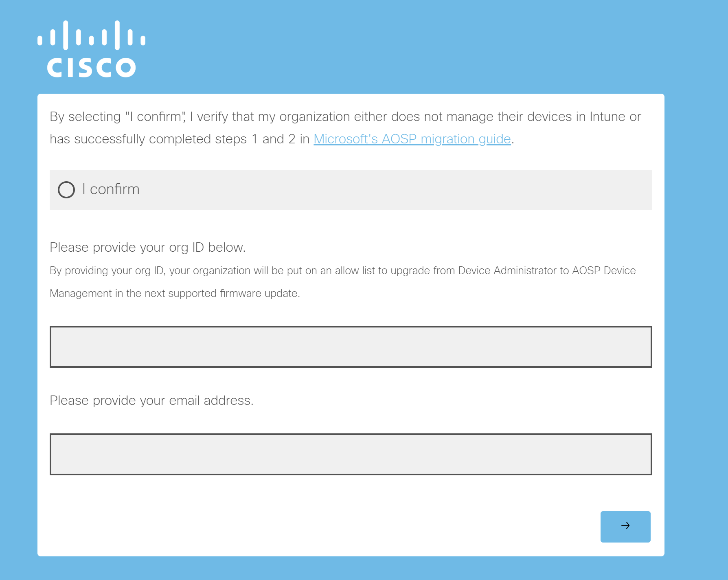
Task: Click the org ID allow list description
Action: point(343,282)
